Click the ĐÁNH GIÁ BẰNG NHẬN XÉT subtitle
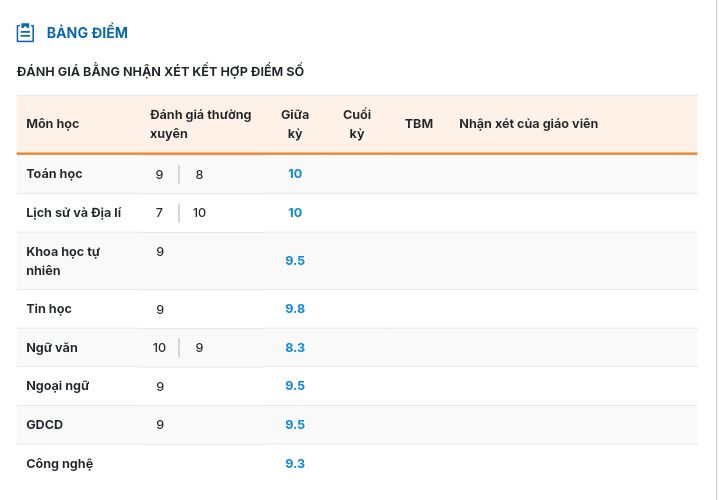The height and width of the screenshot is (500, 720). [x=160, y=72]
